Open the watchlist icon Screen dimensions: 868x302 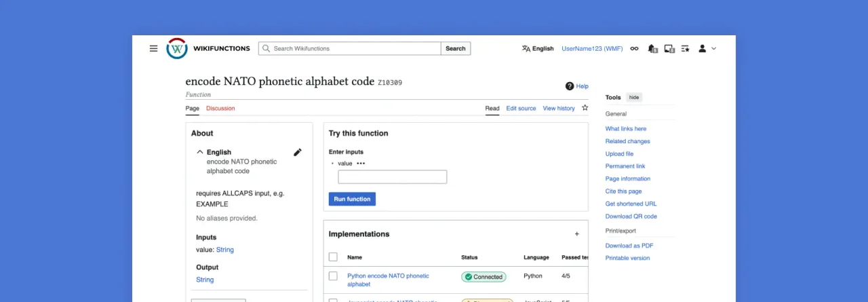pos(686,48)
